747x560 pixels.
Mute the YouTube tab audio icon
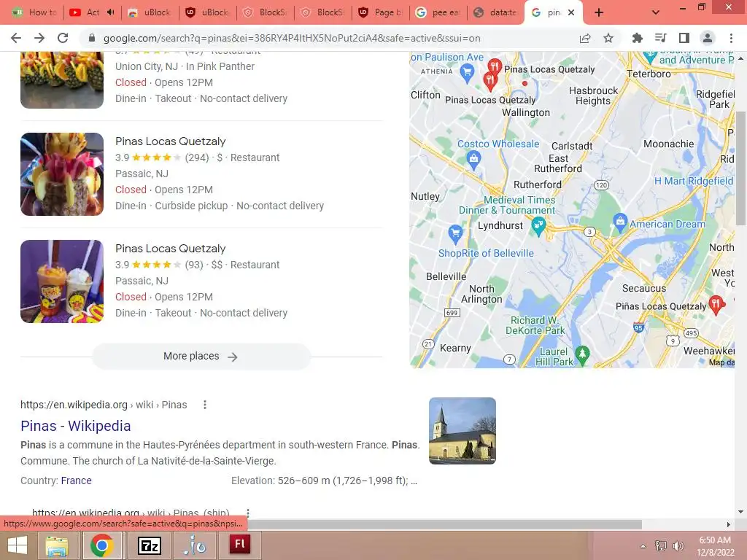point(111,12)
